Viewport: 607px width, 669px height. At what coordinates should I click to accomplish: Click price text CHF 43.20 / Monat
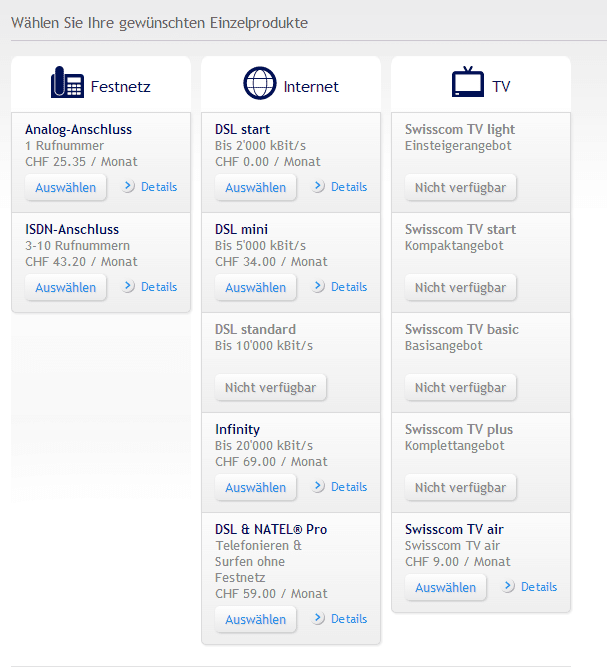[81, 262]
